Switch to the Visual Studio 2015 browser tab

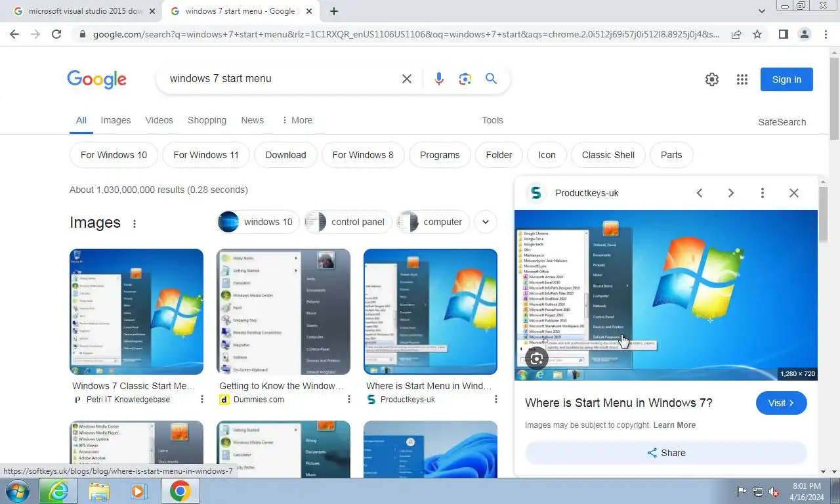85,11
